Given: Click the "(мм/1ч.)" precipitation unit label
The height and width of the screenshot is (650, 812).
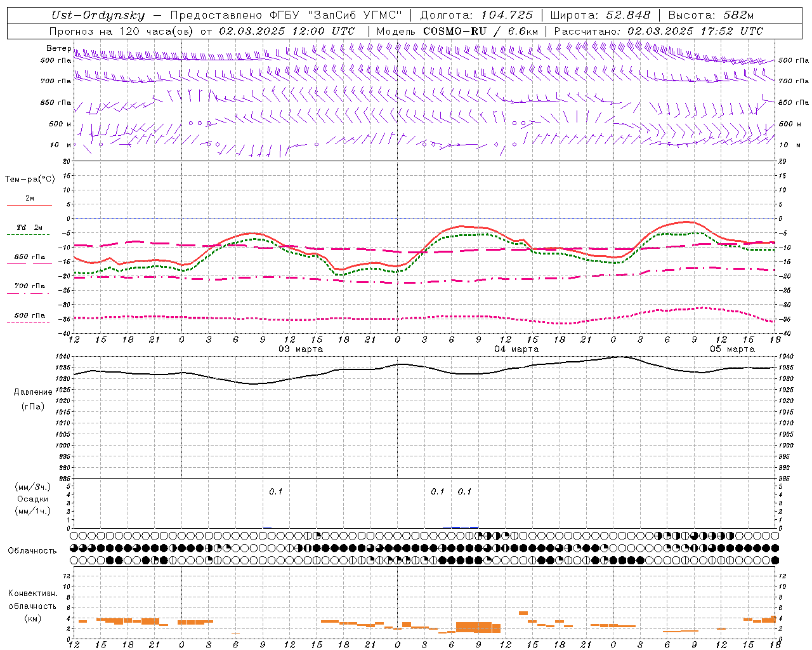Looking at the screenshot, I should tap(33, 511).
